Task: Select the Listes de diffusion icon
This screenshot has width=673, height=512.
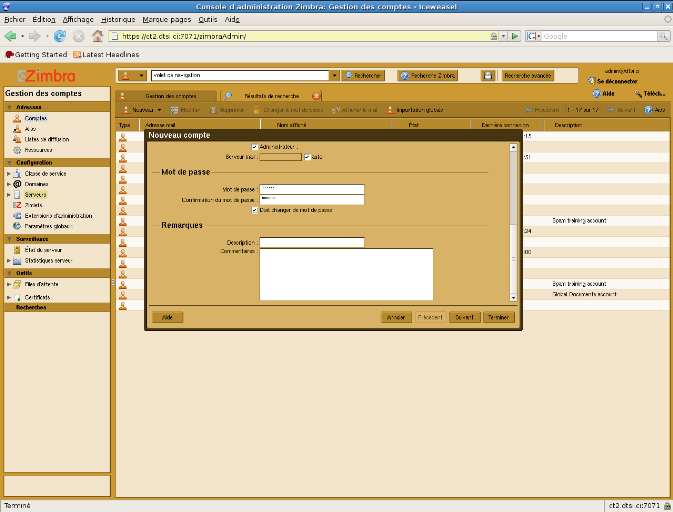Action: (17, 139)
